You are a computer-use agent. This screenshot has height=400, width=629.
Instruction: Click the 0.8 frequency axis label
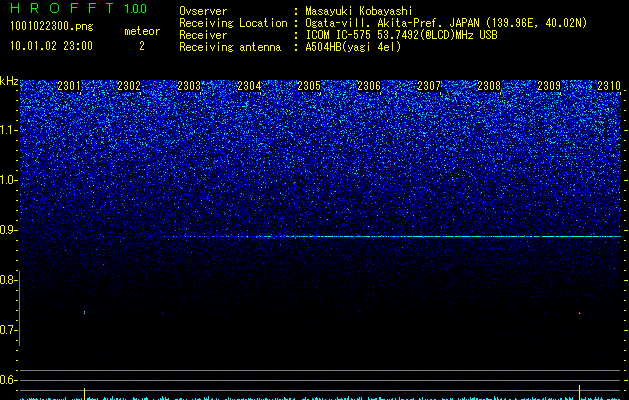(7, 280)
